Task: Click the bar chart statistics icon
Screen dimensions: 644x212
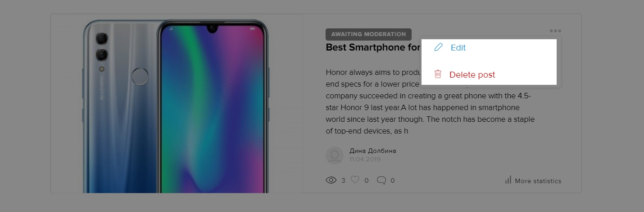Action: pos(508,180)
